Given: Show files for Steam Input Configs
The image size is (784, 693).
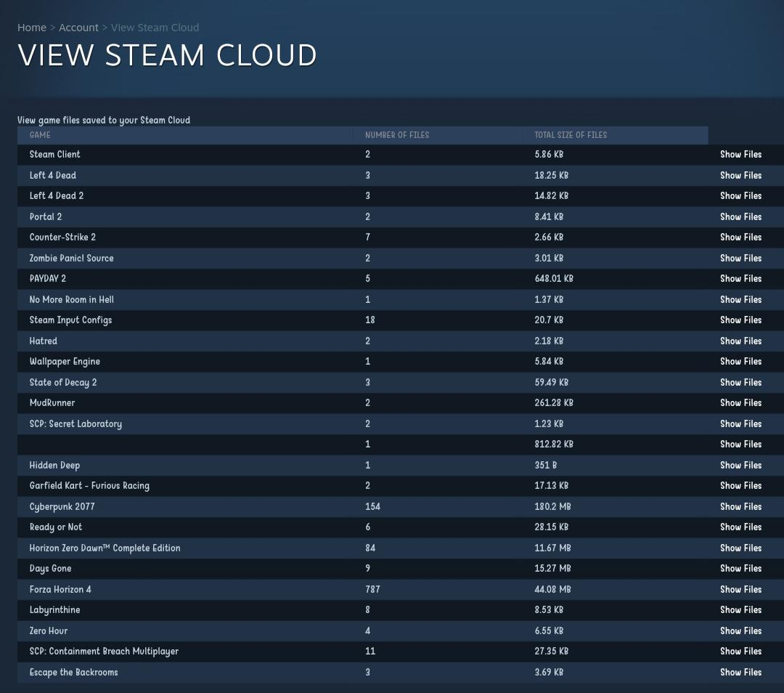Looking at the screenshot, I should (x=740, y=320).
